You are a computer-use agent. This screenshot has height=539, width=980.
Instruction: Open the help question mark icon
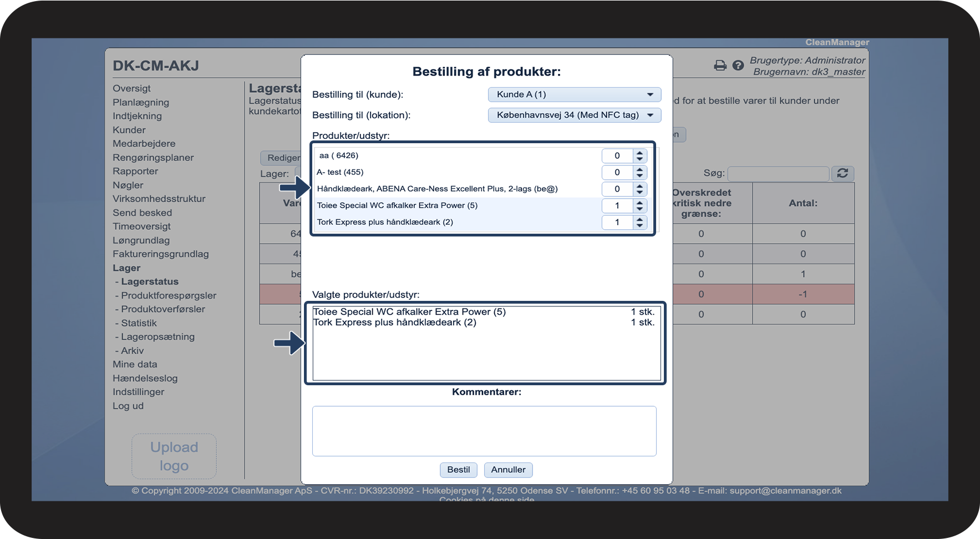(x=738, y=66)
